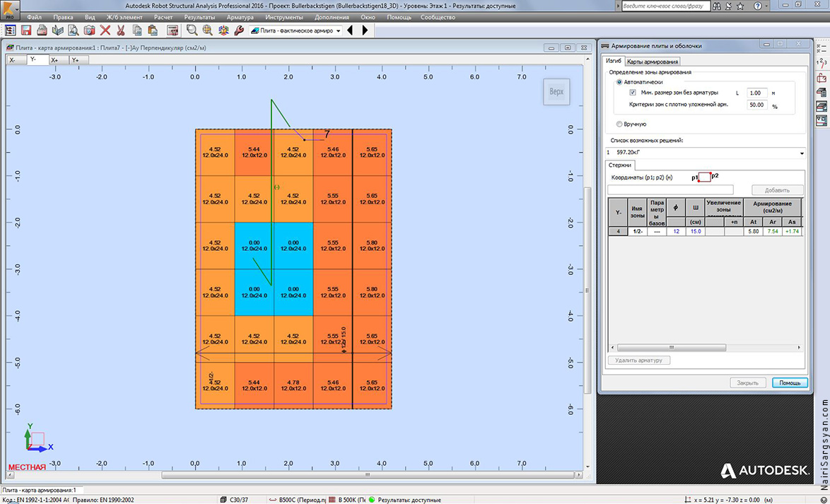Print using the printer toolbar icon
Image resolution: width=830 pixels, height=504 pixels.
[42, 30]
